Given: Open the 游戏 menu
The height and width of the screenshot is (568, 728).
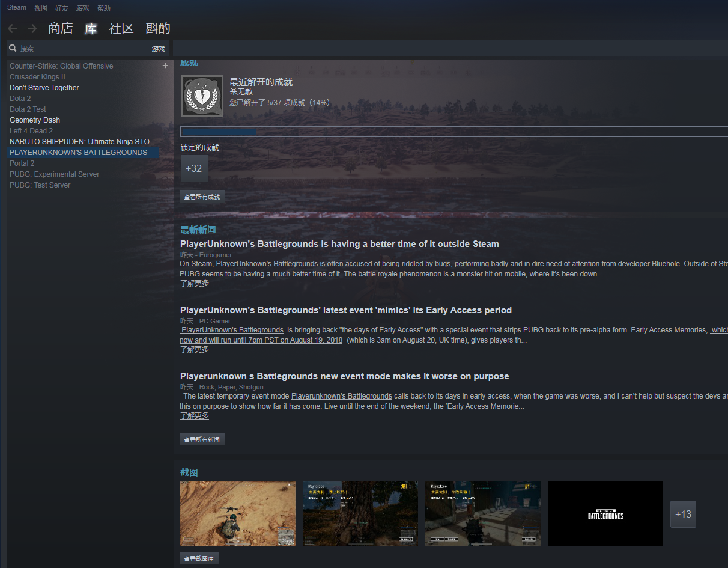Looking at the screenshot, I should click(83, 8).
